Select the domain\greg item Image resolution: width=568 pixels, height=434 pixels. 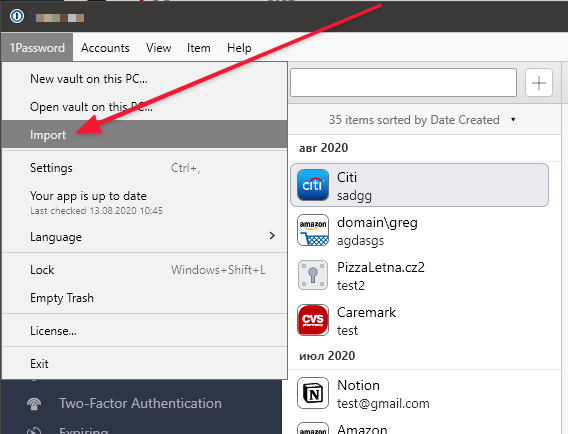[x=419, y=230]
